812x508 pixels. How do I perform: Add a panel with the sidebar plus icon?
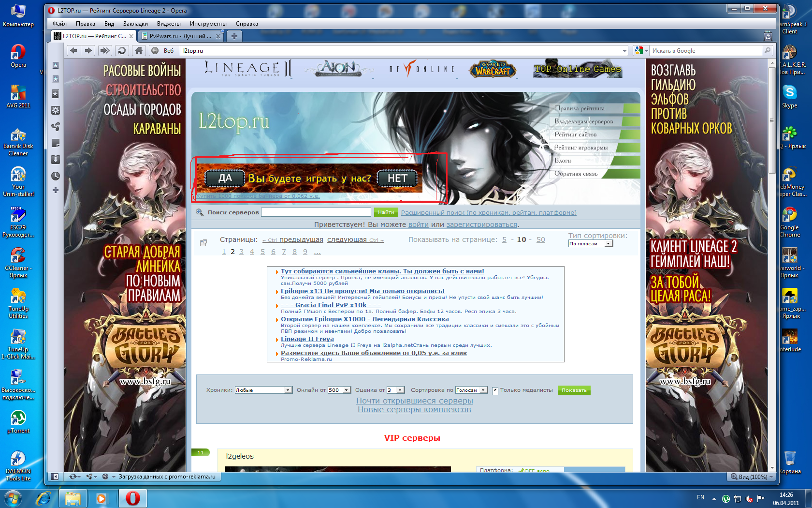(56, 190)
